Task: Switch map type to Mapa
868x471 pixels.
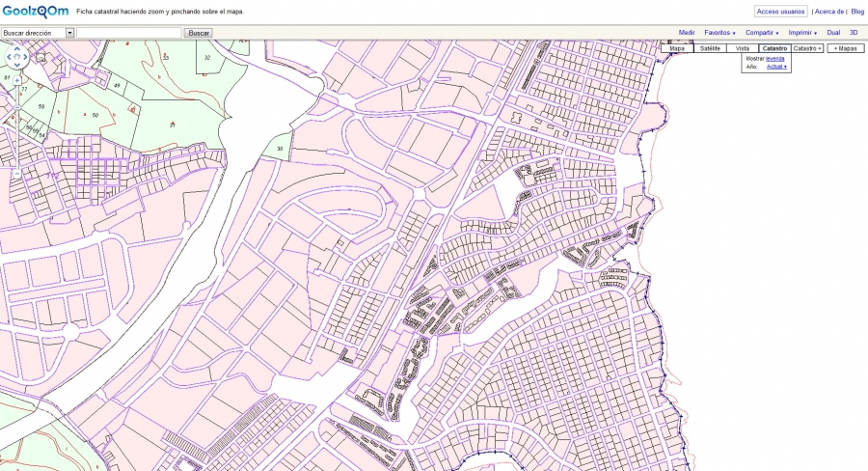Action: (x=677, y=48)
